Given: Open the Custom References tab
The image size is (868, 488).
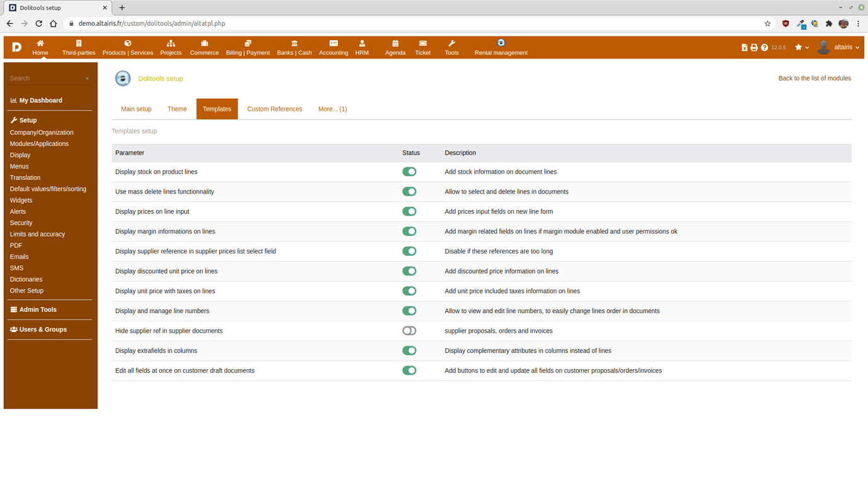Looking at the screenshot, I should click(274, 109).
